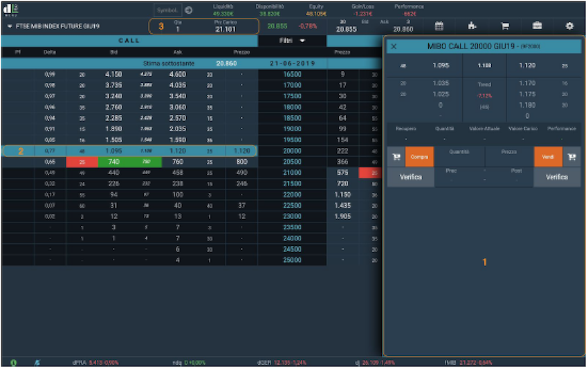This screenshot has height=369, width=588.
Task: Select strike 19000
Action: [292, 129]
